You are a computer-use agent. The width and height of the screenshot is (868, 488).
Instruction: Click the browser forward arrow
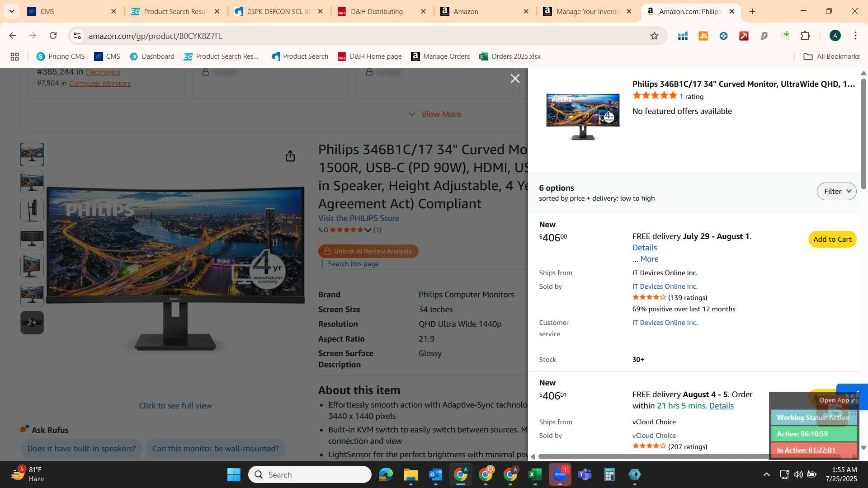[33, 36]
